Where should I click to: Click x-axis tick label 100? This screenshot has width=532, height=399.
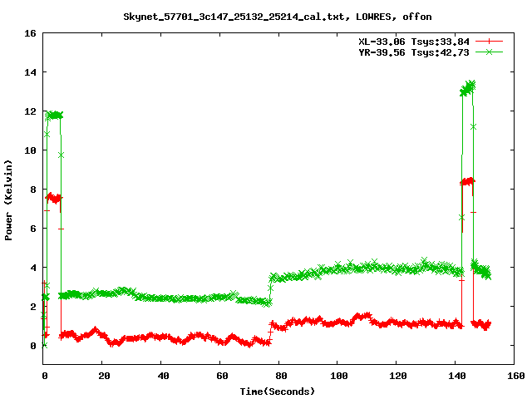tap(339, 376)
